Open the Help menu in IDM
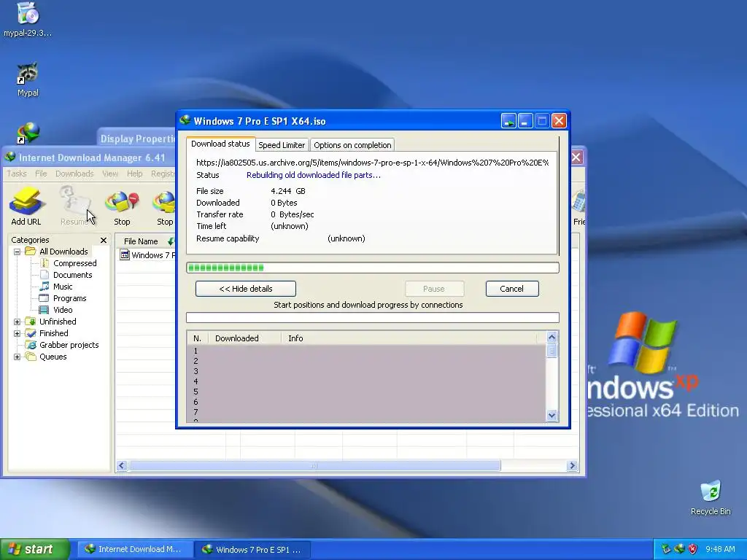Viewport: 747px width, 560px height. (135, 174)
